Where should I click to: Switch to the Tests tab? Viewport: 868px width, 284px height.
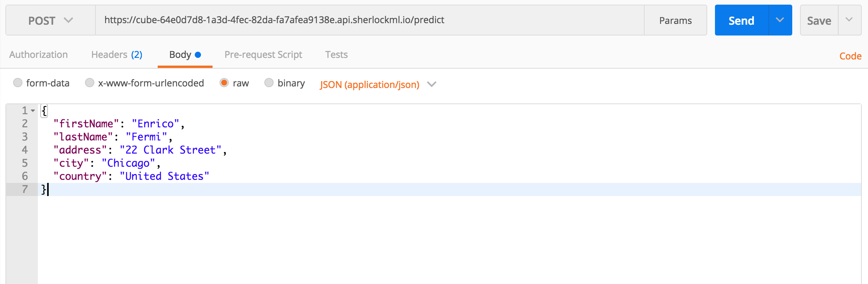[x=336, y=55]
